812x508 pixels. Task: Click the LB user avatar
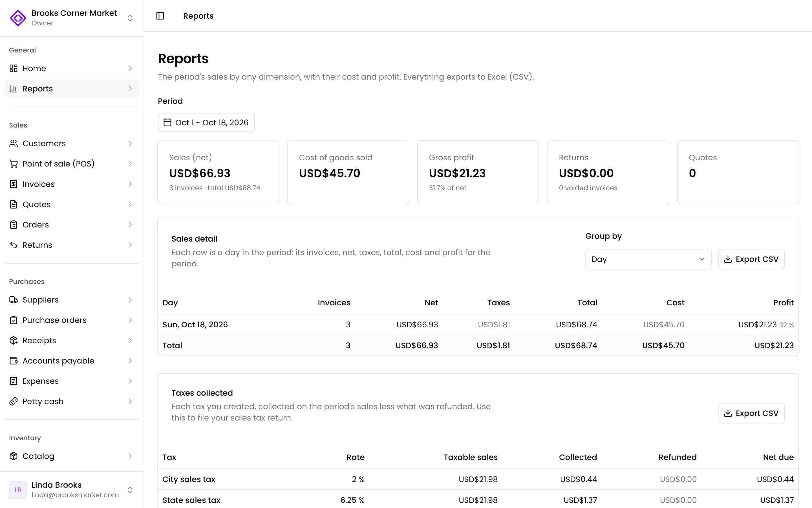pyautogui.click(x=18, y=490)
